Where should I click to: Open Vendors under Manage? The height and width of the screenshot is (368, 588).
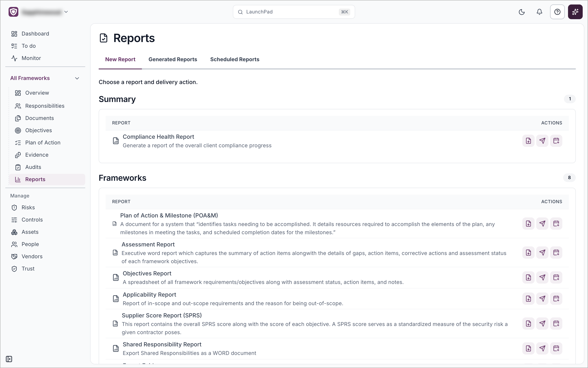(x=45, y=257)
